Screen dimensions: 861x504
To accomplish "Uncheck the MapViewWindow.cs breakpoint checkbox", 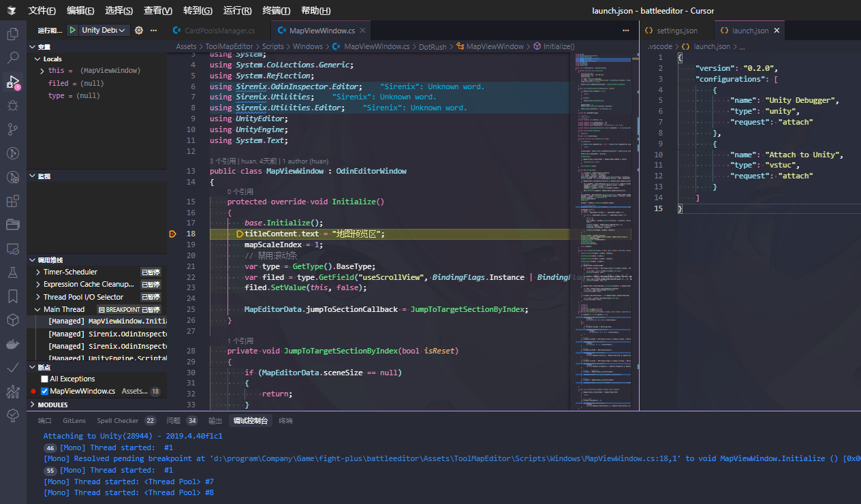I will pyautogui.click(x=44, y=391).
